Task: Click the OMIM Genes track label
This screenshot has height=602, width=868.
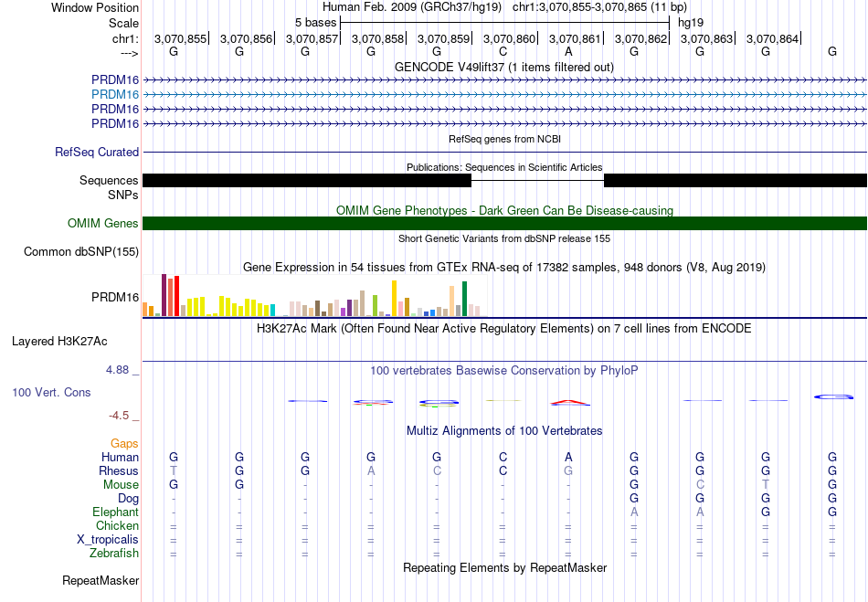Action: 103,223
